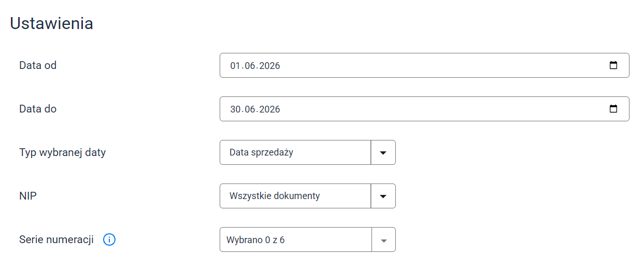The width and height of the screenshot is (644, 268).
Task: Select the day 30 in Data do
Action: point(236,109)
